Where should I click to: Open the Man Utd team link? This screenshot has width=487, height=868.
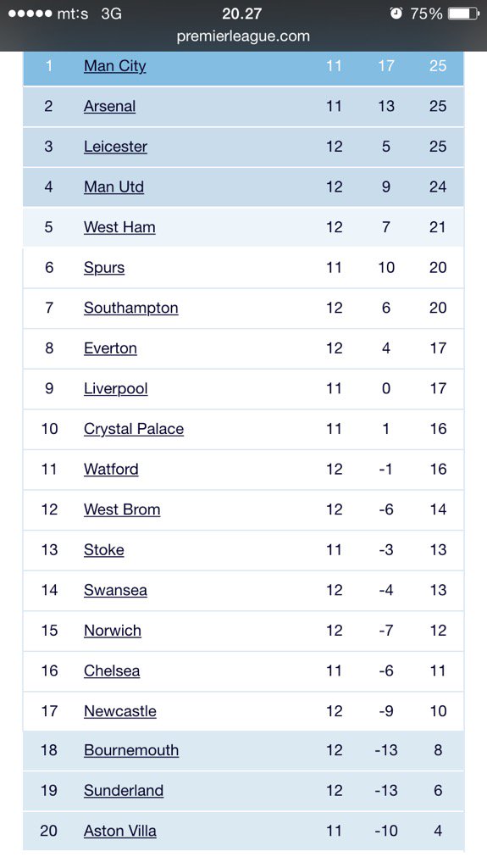114,187
